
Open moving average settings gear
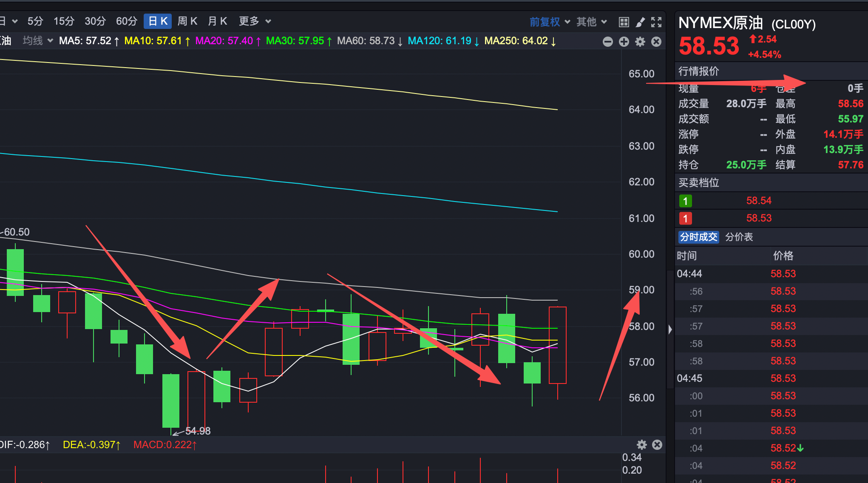pos(640,42)
